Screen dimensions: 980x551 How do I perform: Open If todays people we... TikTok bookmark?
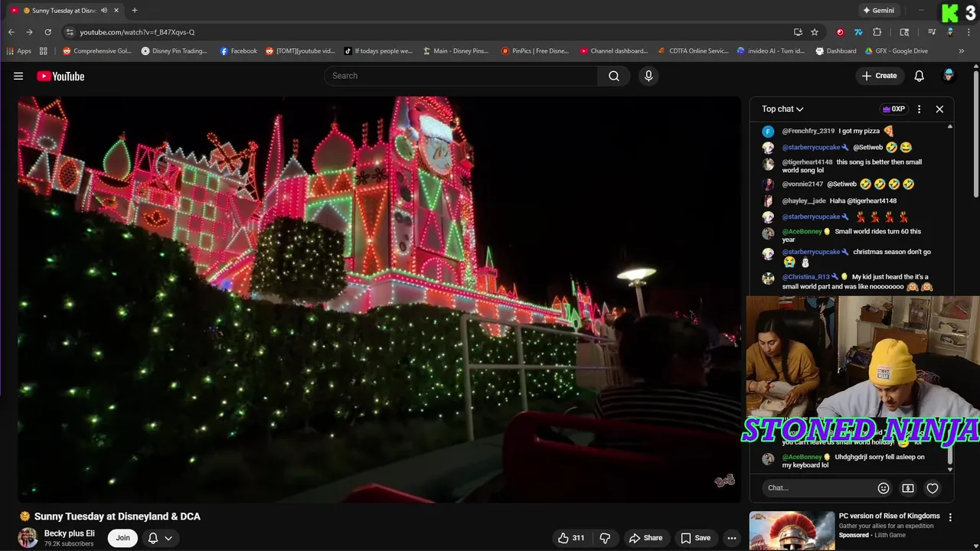[378, 51]
